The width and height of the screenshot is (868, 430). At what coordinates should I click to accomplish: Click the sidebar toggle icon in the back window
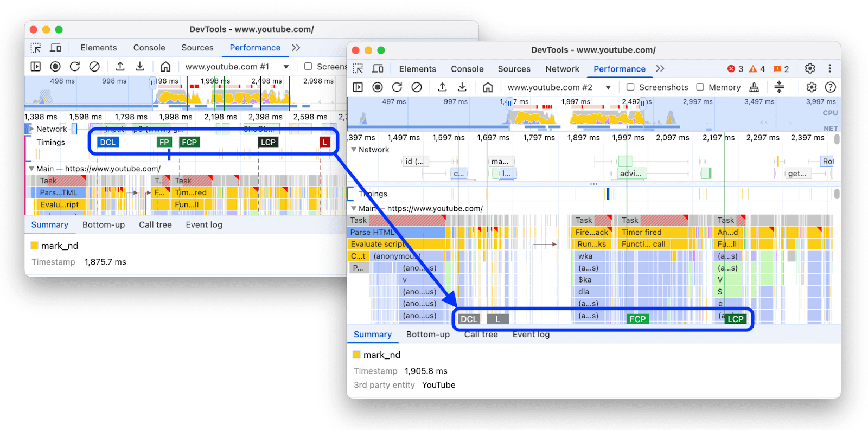[36, 66]
